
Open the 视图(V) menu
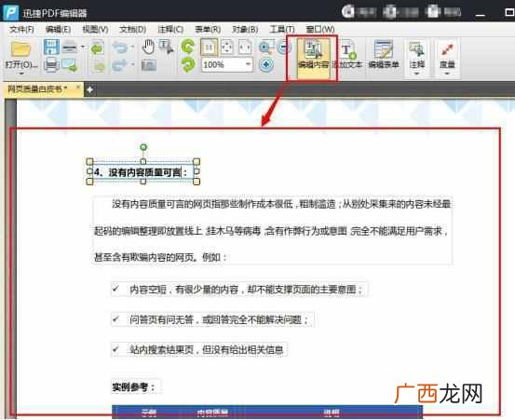tap(95, 30)
